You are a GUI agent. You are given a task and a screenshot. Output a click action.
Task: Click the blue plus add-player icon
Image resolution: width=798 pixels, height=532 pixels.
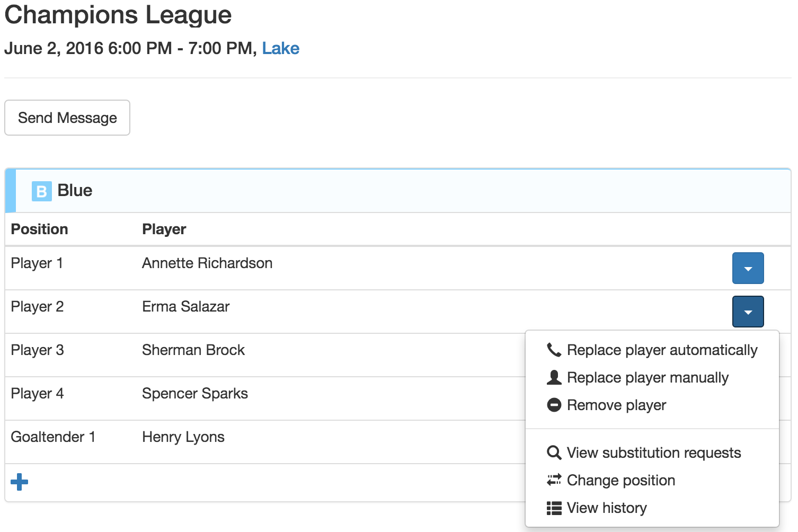(x=19, y=482)
